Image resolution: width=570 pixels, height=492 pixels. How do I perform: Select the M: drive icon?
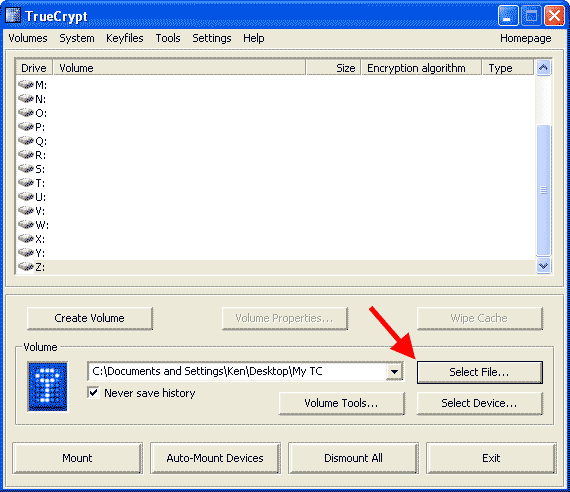click(26, 85)
